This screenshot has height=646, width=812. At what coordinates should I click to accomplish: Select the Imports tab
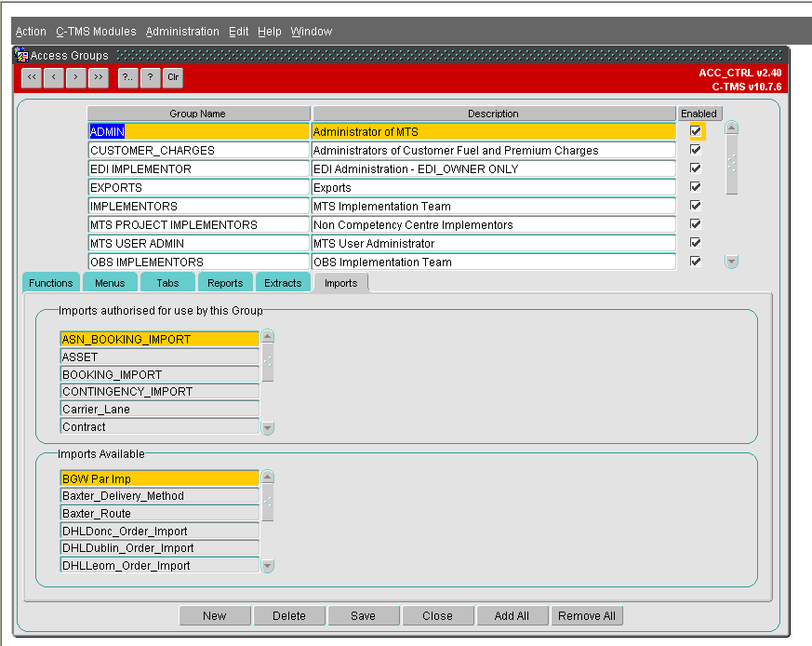pyautogui.click(x=340, y=283)
